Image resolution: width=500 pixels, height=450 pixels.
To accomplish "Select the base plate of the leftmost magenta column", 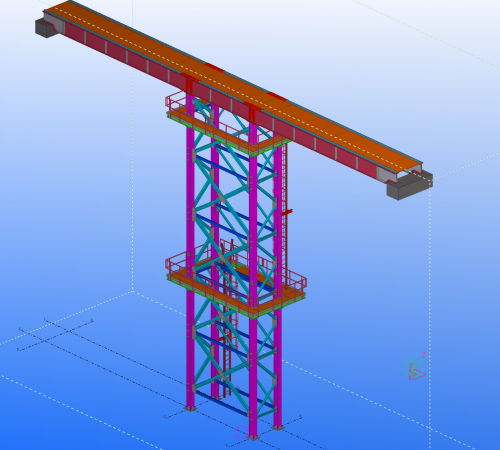I will 190,408.
